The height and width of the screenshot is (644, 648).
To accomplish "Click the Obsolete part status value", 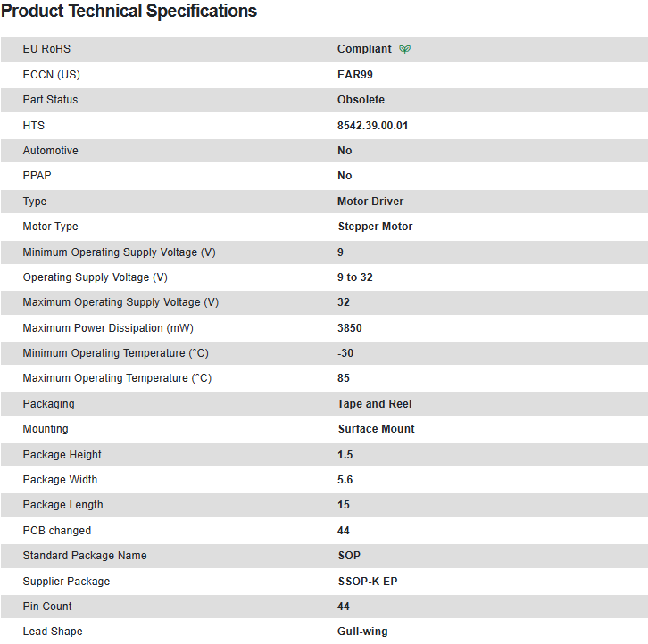I will click(x=361, y=100).
